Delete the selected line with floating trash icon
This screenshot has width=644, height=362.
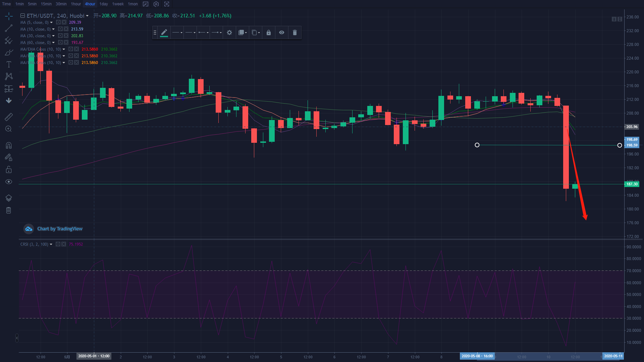tap(295, 33)
